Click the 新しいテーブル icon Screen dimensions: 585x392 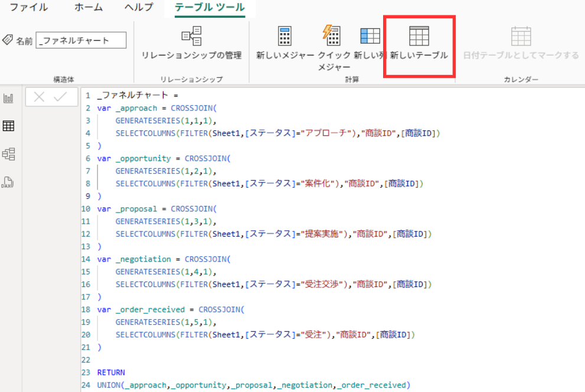(x=419, y=36)
